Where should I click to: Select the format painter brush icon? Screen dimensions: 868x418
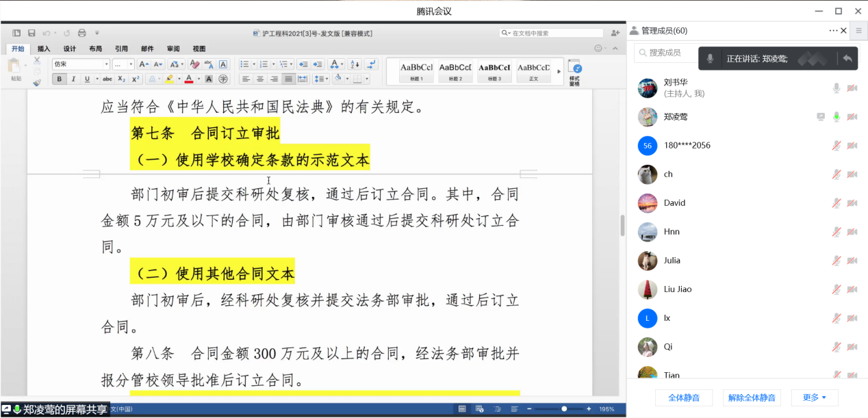37,82
